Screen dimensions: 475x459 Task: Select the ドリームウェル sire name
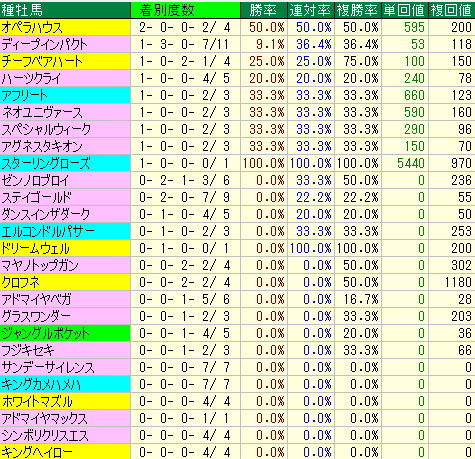[65, 248]
